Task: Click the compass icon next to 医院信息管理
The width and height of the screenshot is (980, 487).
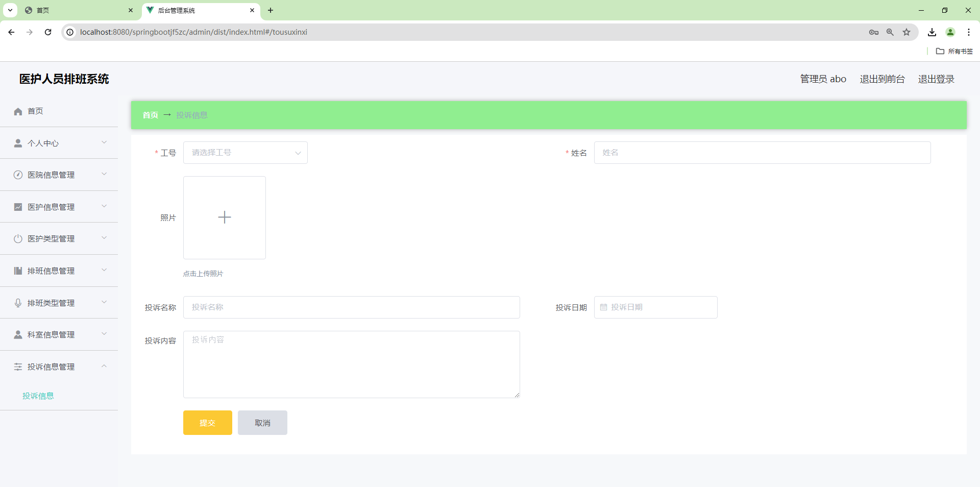Action: click(18, 175)
